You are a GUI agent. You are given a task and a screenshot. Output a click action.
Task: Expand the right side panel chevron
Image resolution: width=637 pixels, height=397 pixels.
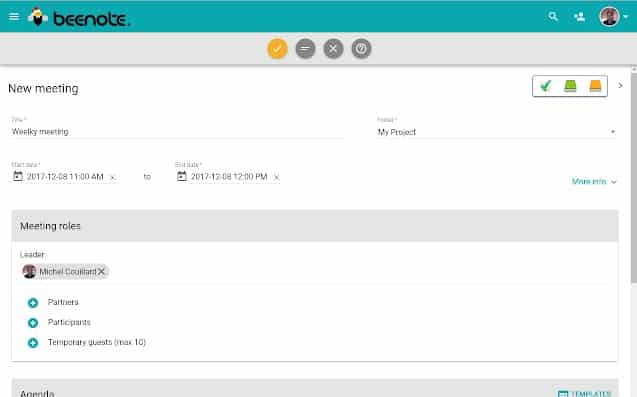click(620, 86)
